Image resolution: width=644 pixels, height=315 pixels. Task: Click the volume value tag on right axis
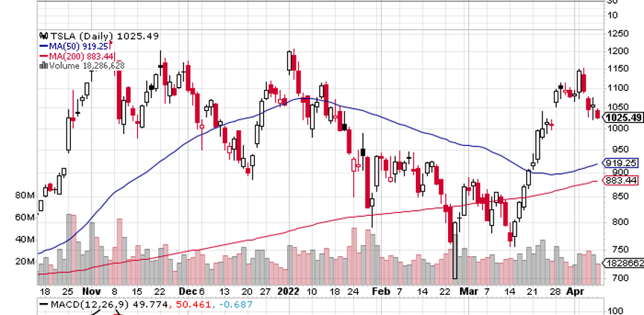pos(625,264)
